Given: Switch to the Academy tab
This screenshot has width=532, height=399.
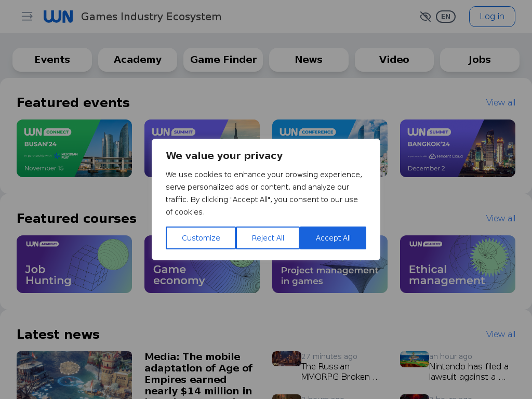Looking at the screenshot, I should click(137, 59).
